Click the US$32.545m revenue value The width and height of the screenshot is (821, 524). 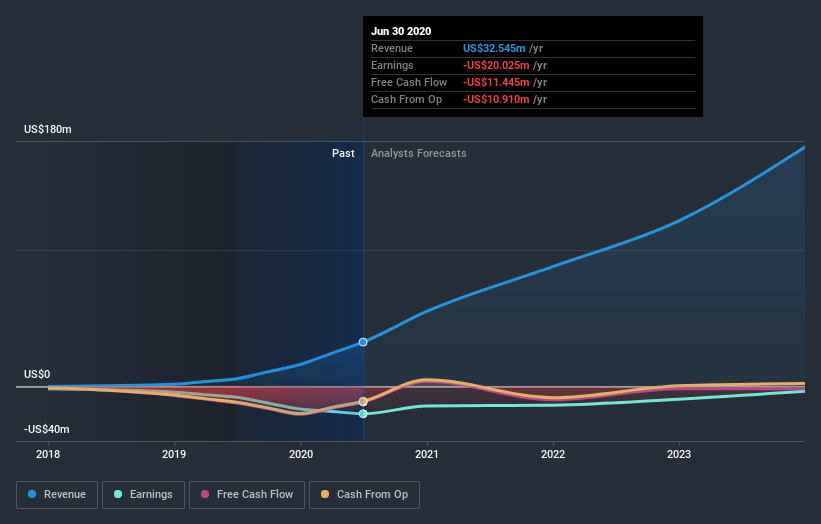click(x=494, y=48)
